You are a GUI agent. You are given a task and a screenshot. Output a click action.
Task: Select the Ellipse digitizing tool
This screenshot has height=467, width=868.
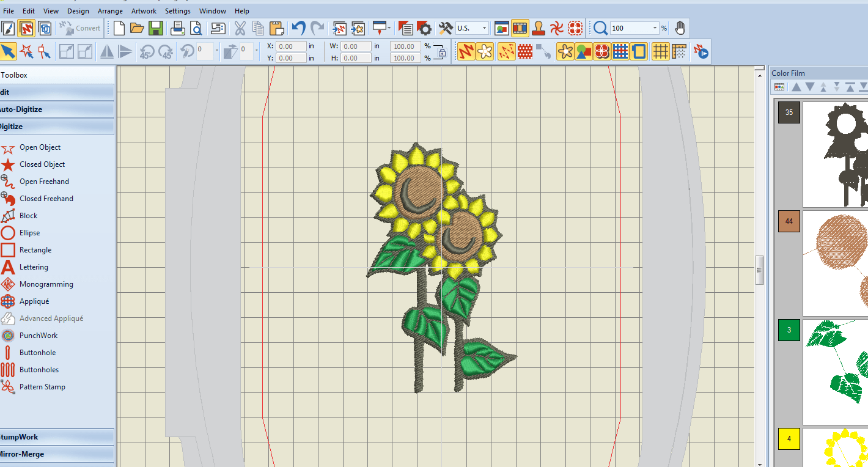(30, 232)
